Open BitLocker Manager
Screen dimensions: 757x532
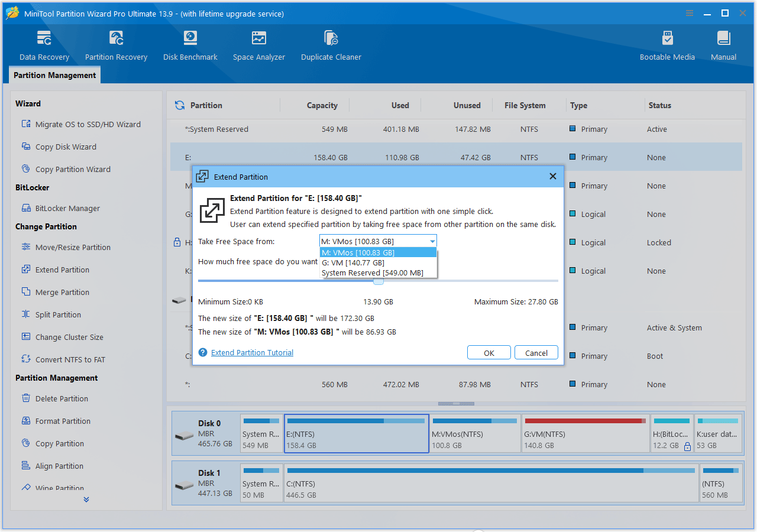[60, 208]
